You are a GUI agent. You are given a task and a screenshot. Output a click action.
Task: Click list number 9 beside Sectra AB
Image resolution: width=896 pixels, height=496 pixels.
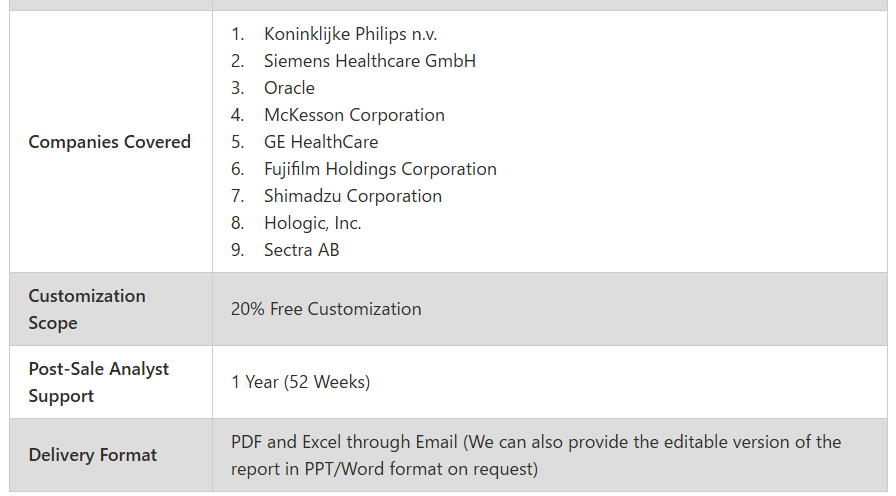(x=237, y=250)
